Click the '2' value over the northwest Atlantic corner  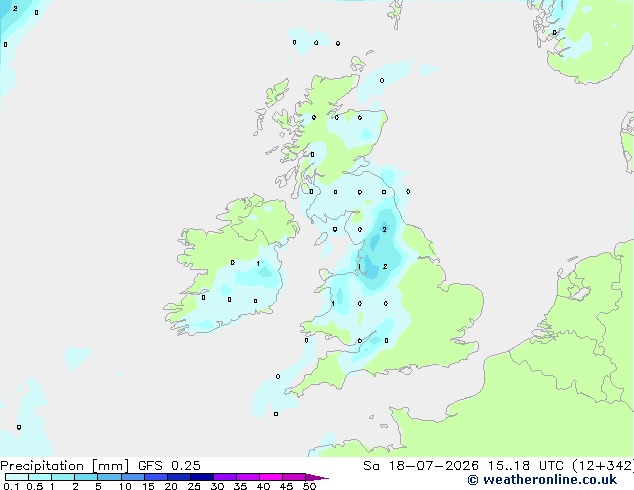coord(15,8)
